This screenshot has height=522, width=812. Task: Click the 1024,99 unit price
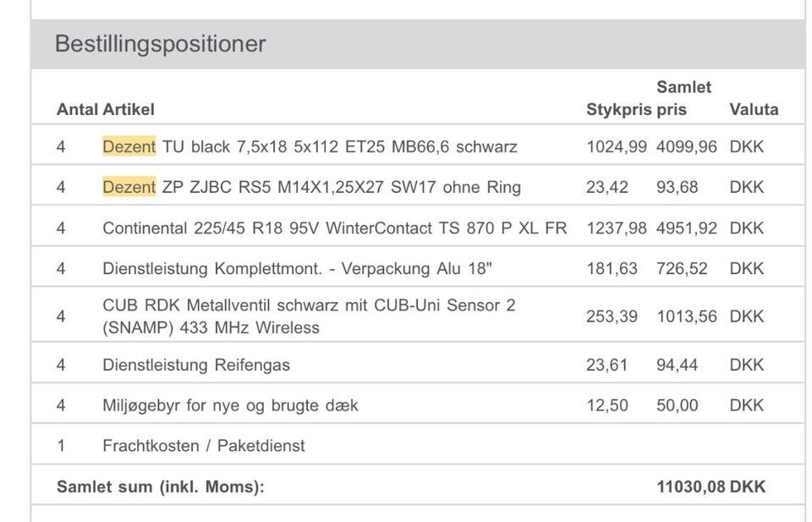[616, 147]
